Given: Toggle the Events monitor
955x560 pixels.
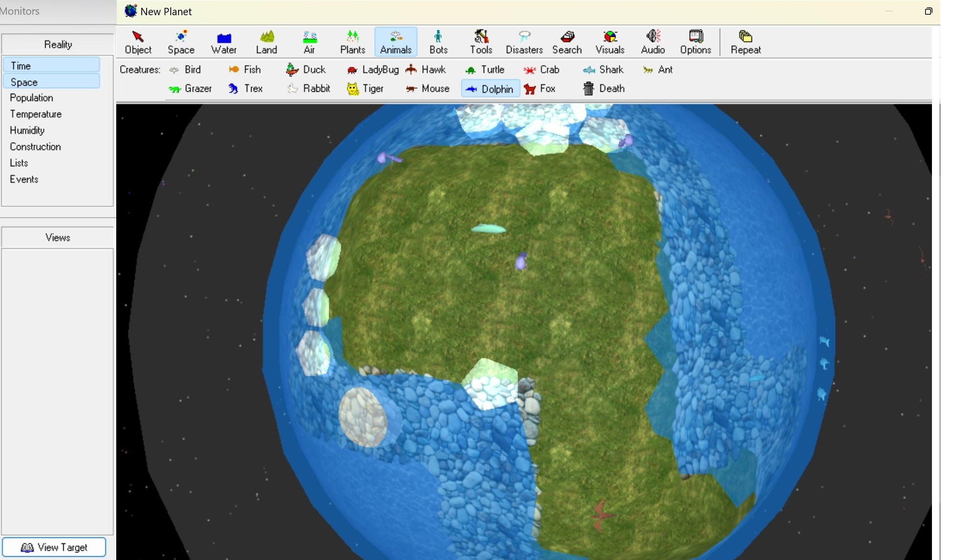Looking at the screenshot, I should [24, 179].
